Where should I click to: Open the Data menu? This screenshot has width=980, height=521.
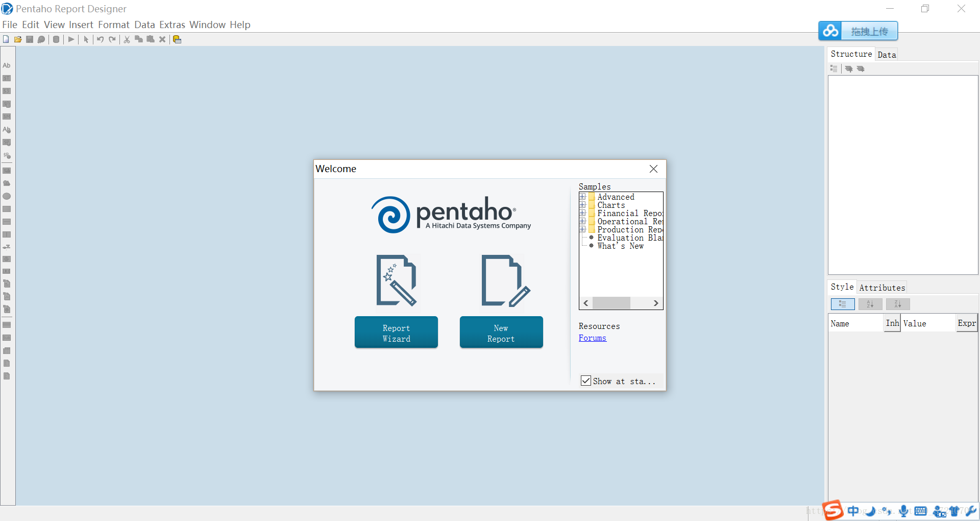pyautogui.click(x=144, y=25)
